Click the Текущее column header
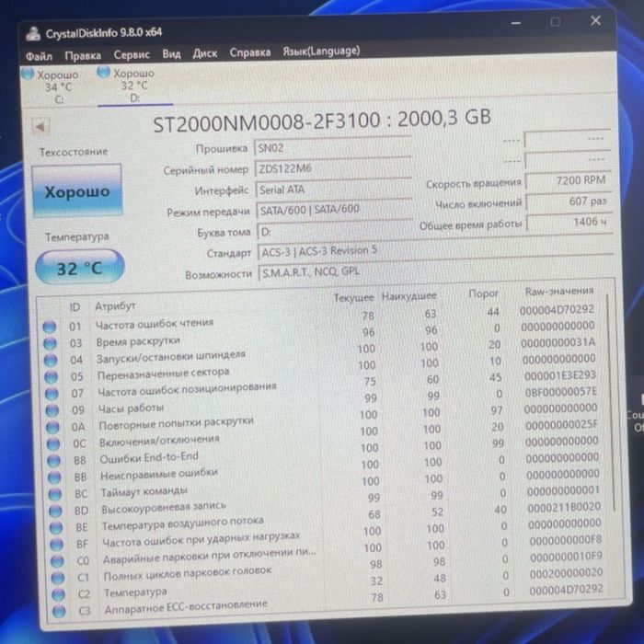The height and width of the screenshot is (644, 644). 353,298
